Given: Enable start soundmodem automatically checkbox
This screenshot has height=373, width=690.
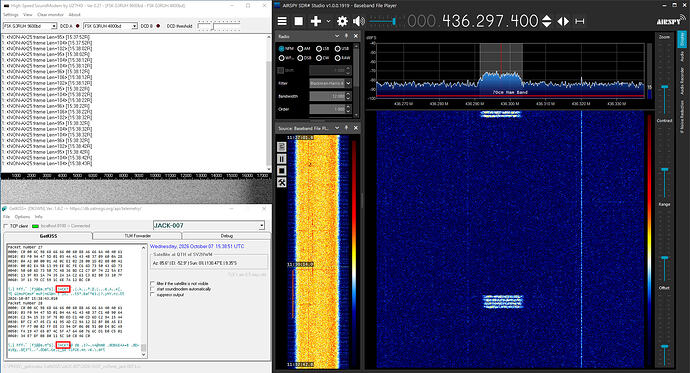Looking at the screenshot, I should (153, 289).
